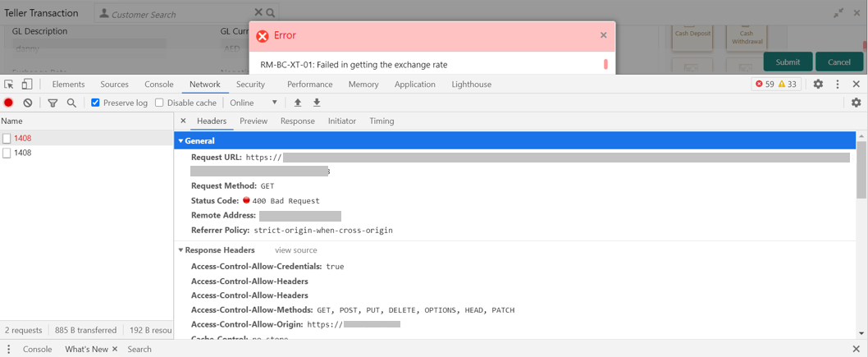Click the scrollbar down arrow in headers pane
868x357 pixels.
coord(861,333)
